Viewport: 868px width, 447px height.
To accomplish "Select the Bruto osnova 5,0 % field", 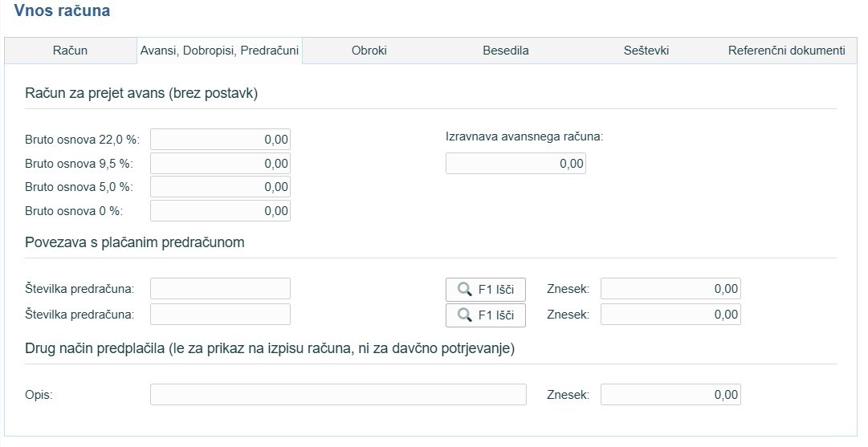I will [220, 187].
